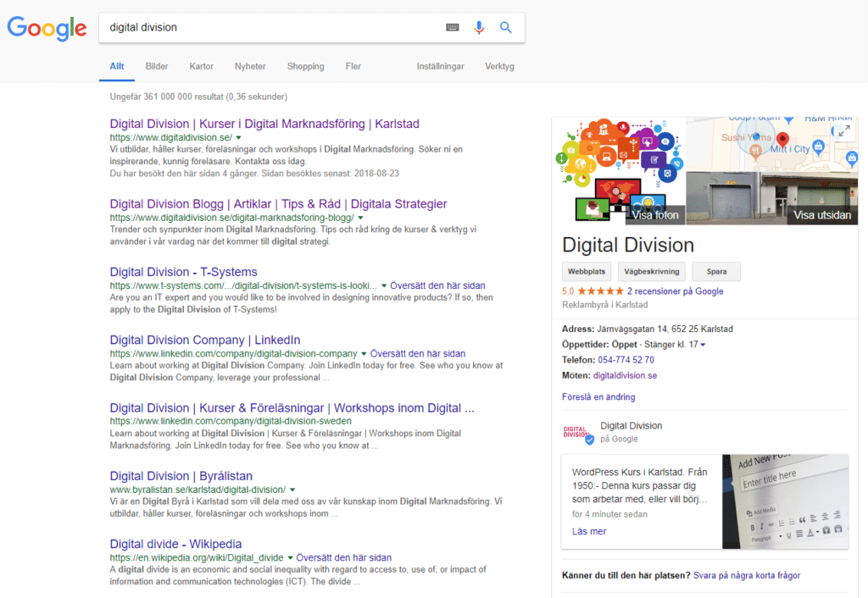Viewport: 868px width, 598px height.
Task: Open Digital Division Byrålistan result
Action: 181,476
